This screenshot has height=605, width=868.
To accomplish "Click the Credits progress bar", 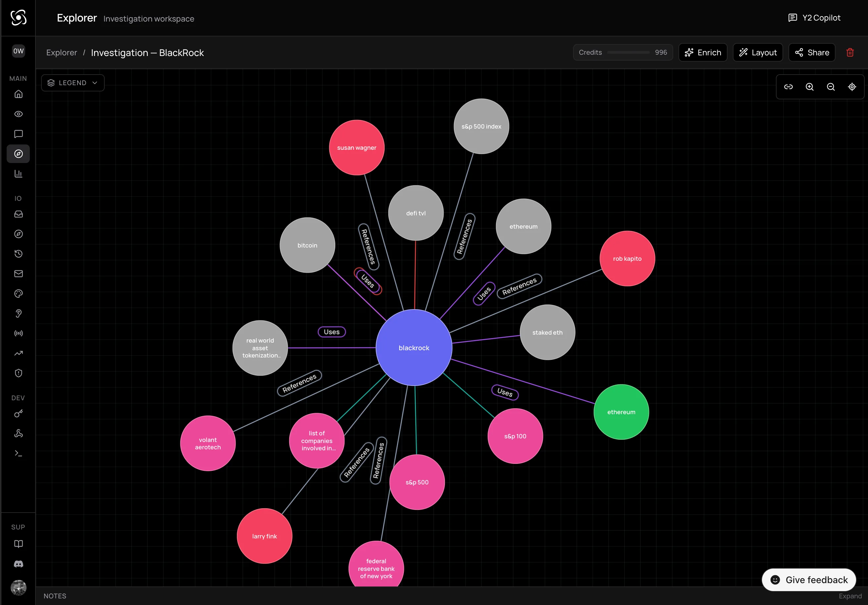I will coord(628,53).
